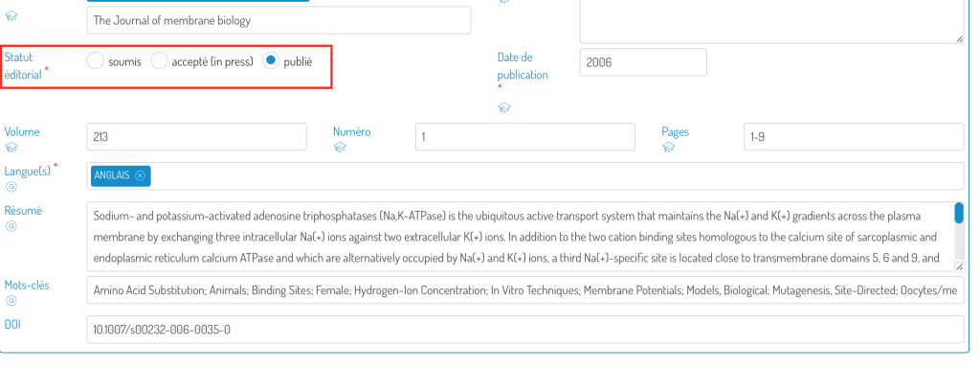The height and width of the screenshot is (368, 980).
Task: Click the Pages input field
Action: tap(854, 136)
